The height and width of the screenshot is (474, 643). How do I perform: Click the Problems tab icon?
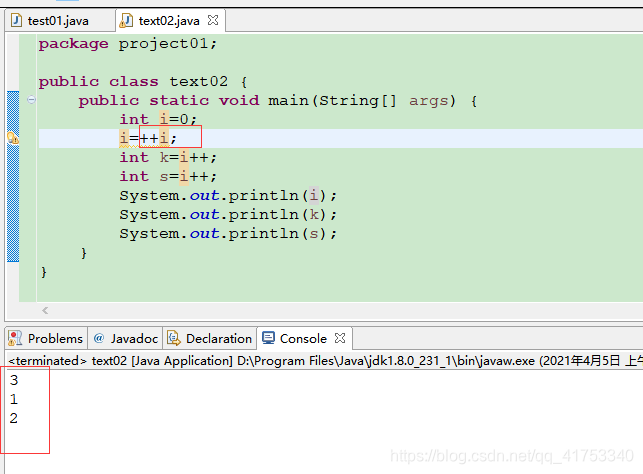tap(16, 339)
